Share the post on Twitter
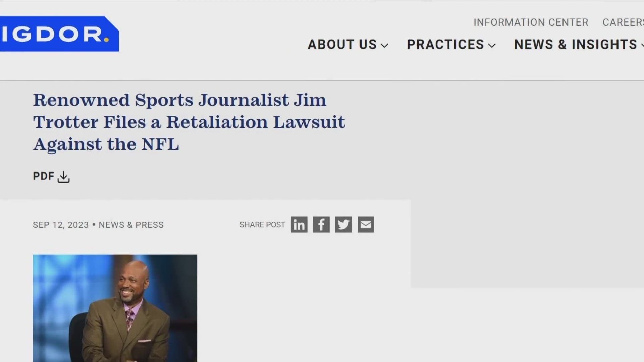 [343, 225]
